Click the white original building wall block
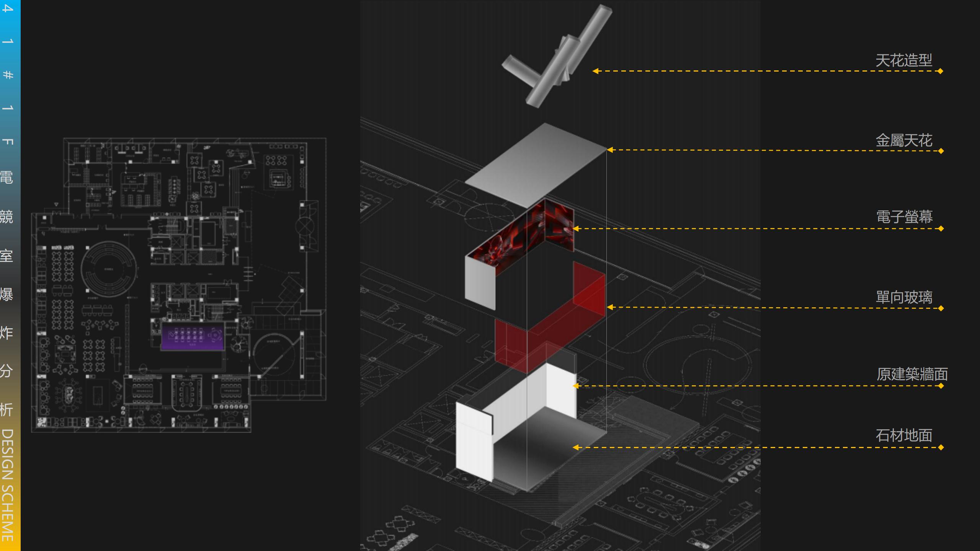 coord(474,444)
